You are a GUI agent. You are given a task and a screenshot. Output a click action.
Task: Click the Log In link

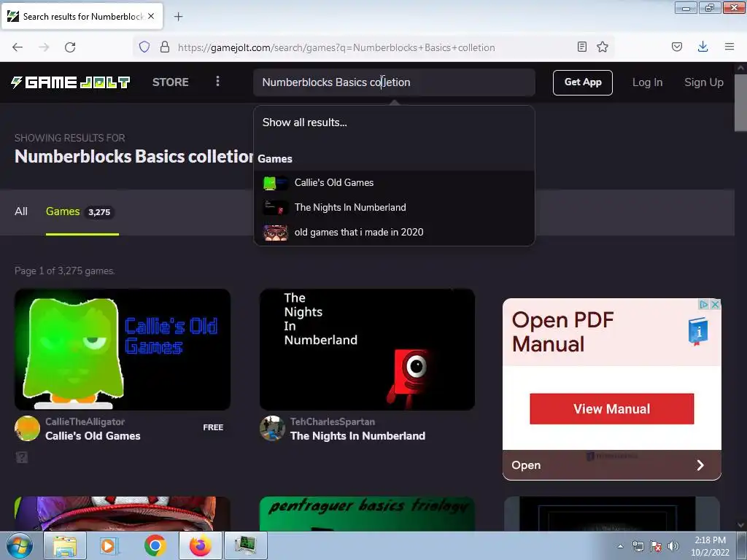click(x=647, y=82)
